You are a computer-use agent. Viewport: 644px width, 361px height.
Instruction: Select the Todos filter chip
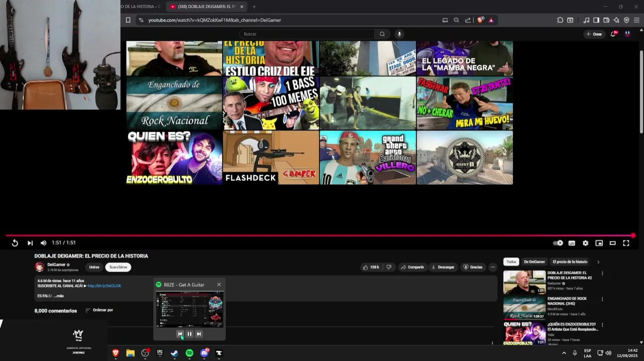coord(511,262)
